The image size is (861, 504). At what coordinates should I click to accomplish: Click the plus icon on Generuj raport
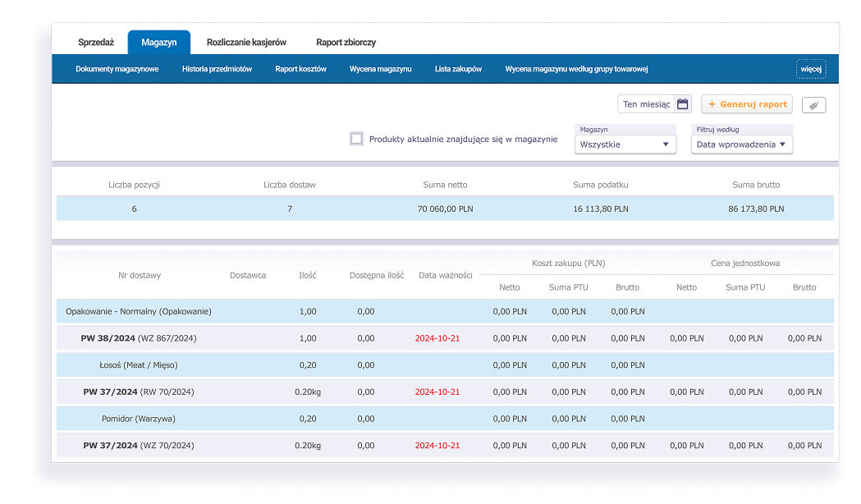click(x=712, y=103)
